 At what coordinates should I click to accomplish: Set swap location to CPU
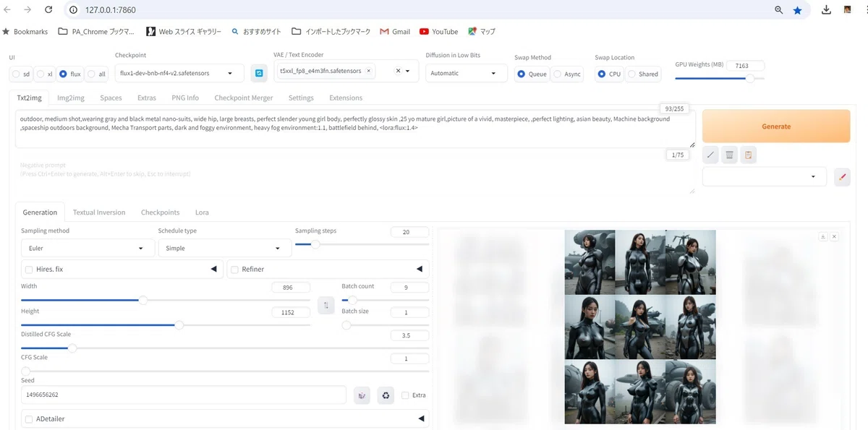tap(602, 74)
